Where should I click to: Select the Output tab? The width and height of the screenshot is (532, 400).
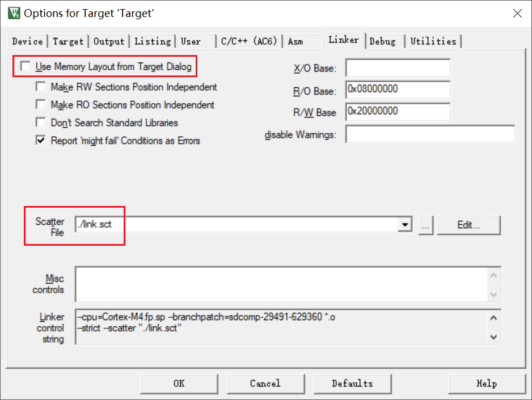pos(109,41)
